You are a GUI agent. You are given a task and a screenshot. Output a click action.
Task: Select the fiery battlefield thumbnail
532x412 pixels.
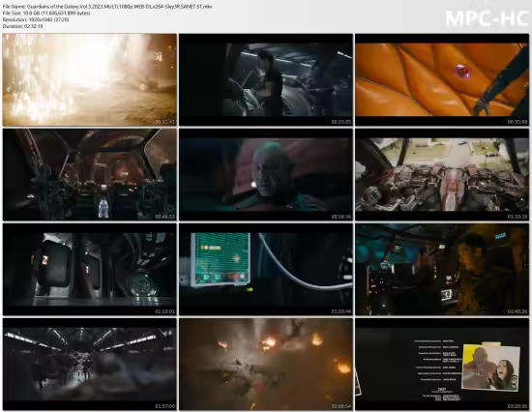click(x=266, y=365)
